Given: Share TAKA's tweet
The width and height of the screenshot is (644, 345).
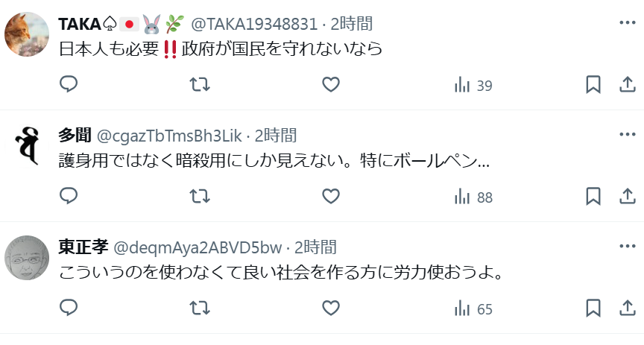Looking at the screenshot, I should pyautogui.click(x=628, y=85).
